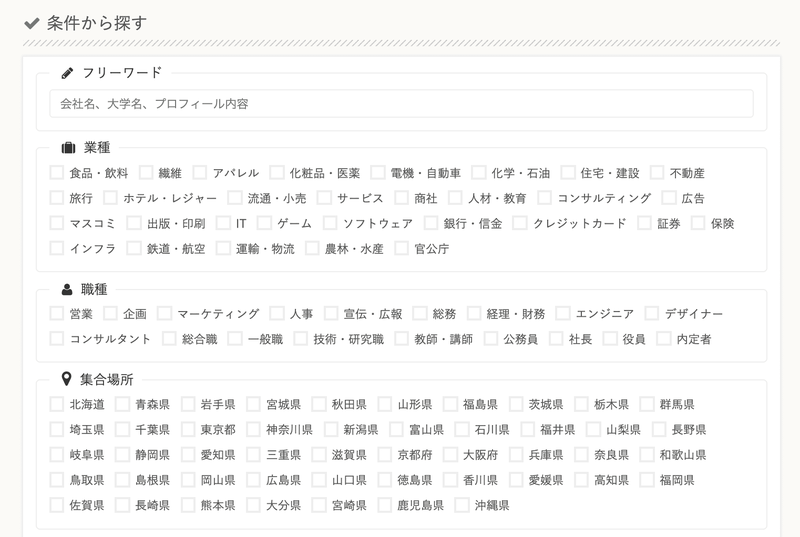Tick the 沖縄県 checkbox
The height and width of the screenshot is (537, 800).
pyautogui.click(x=462, y=505)
